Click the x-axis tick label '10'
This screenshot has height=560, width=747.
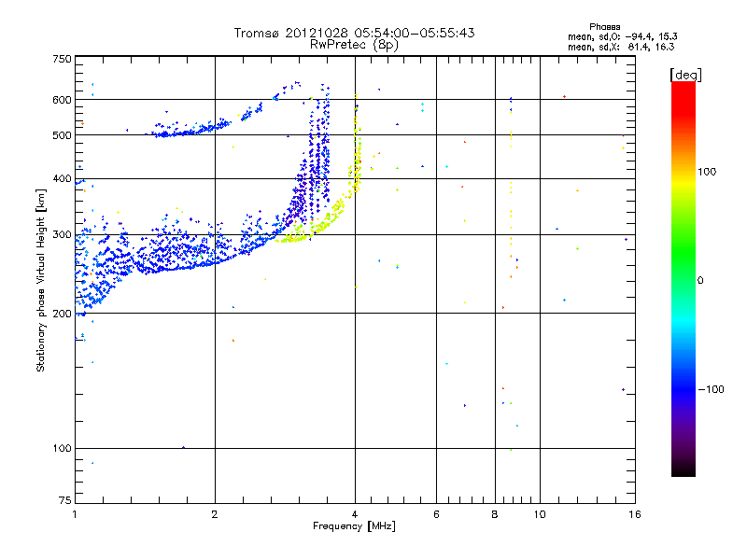[x=540, y=514]
